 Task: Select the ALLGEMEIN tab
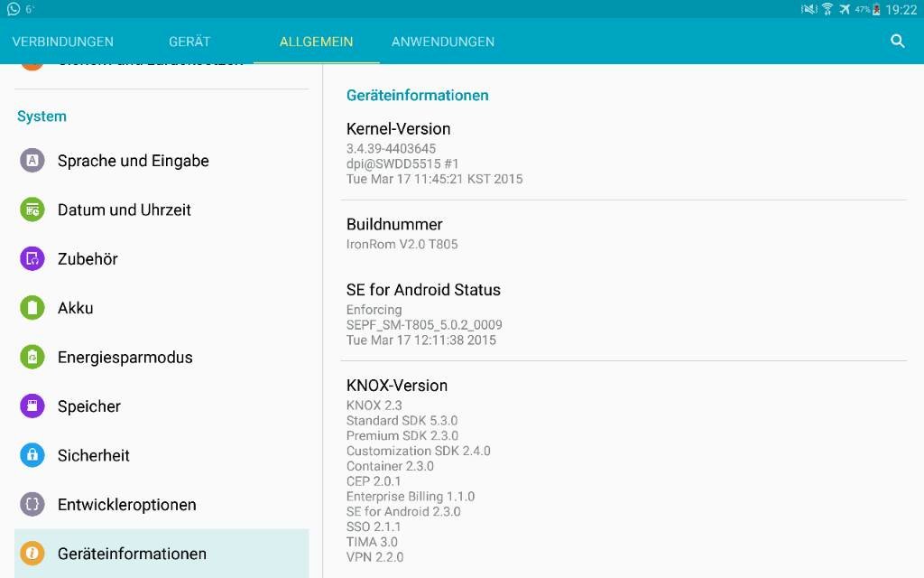pos(317,42)
